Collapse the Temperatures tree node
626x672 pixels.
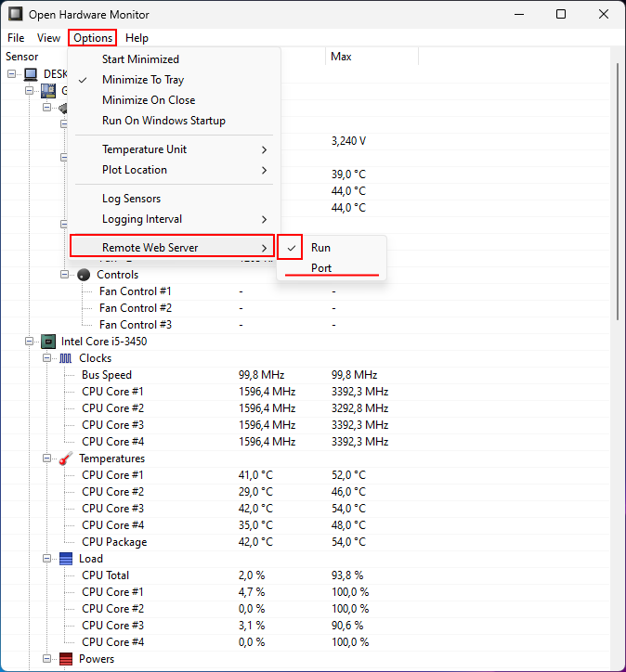point(47,459)
